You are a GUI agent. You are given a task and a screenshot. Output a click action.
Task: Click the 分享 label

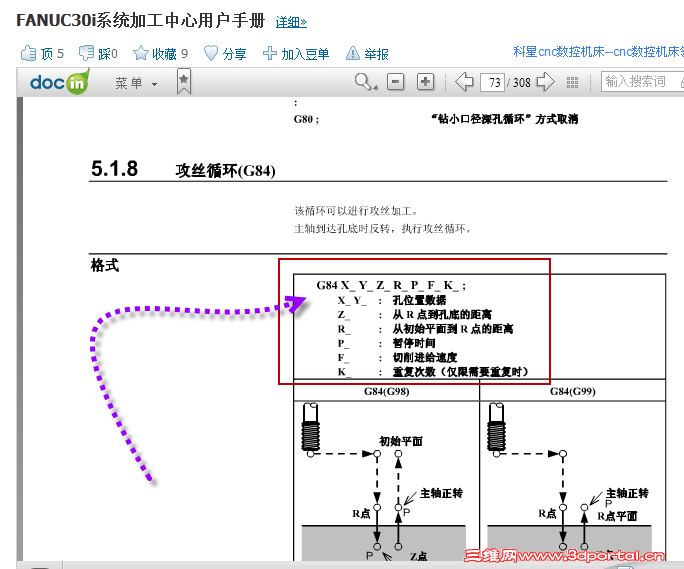click(x=235, y=54)
